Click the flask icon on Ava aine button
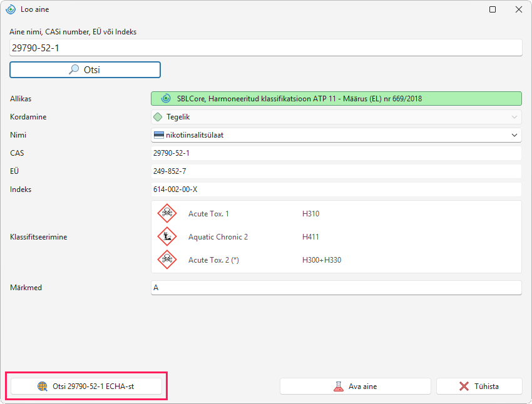The width and height of the screenshot is (532, 404). tap(338, 386)
